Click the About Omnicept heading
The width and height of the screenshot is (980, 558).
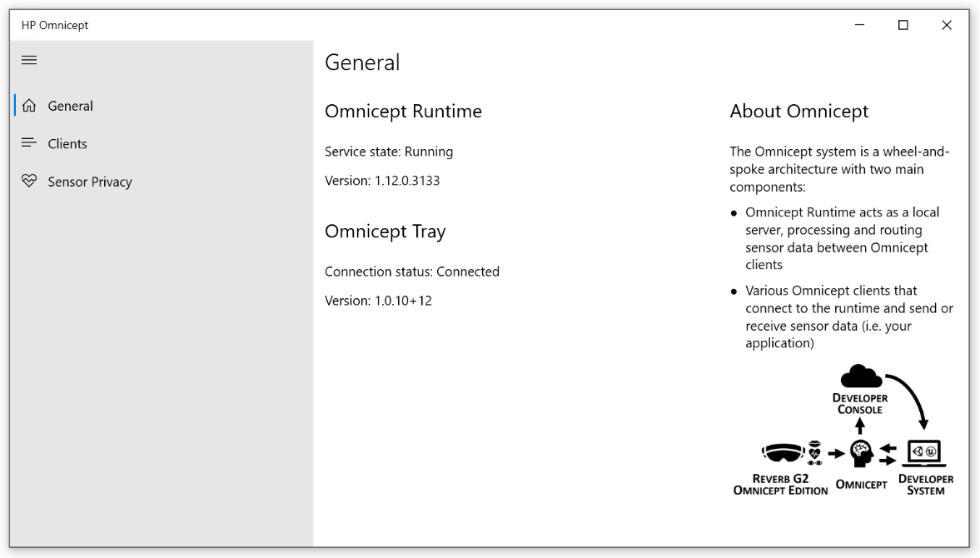pyautogui.click(x=798, y=112)
